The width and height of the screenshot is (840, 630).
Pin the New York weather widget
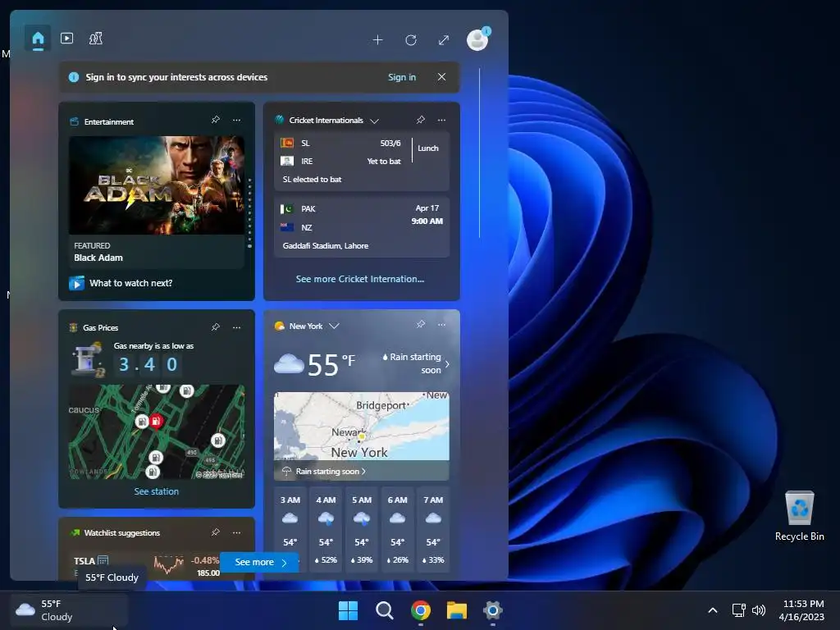(421, 323)
